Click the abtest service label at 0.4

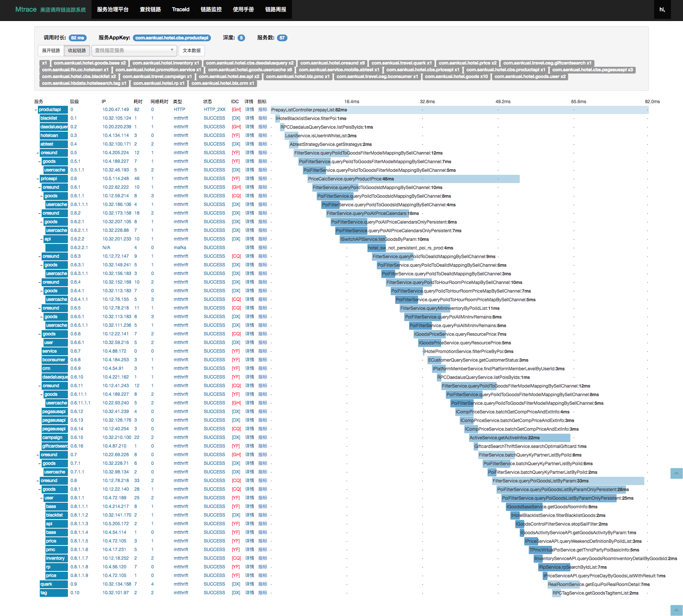[54, 144]
